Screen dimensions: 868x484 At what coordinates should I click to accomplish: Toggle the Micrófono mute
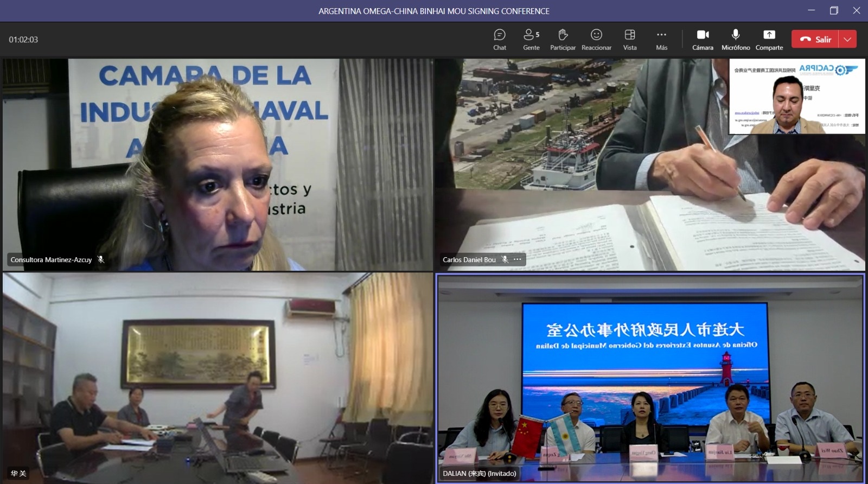click(736, 40)
